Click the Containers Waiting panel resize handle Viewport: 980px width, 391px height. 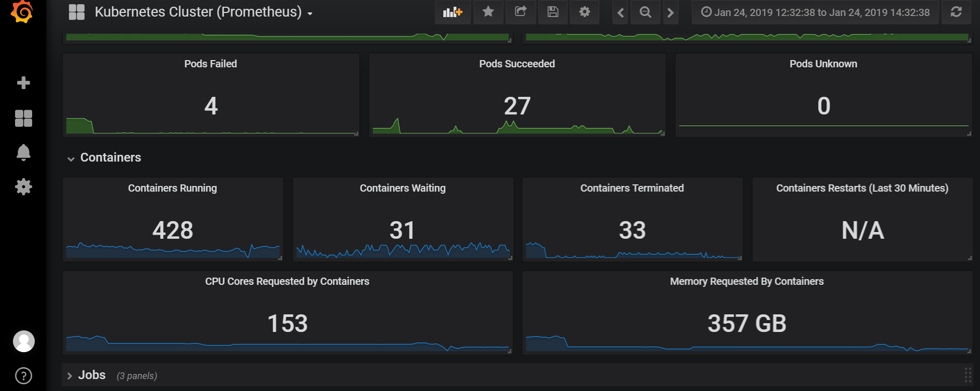510,258
